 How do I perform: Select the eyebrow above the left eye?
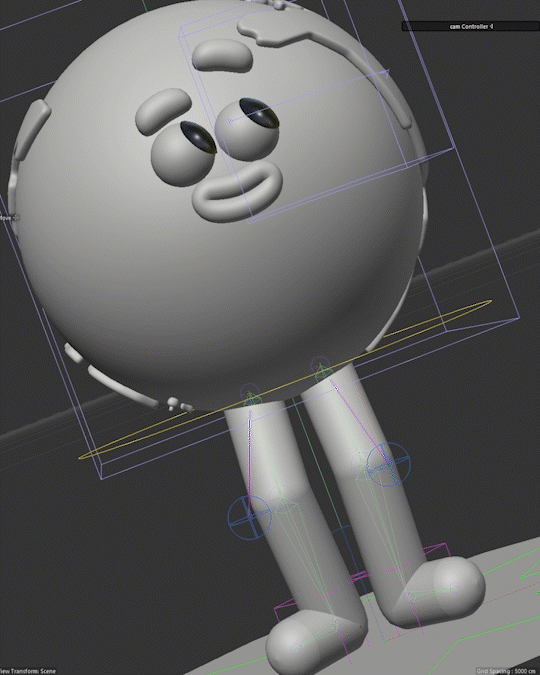[162, 111]
